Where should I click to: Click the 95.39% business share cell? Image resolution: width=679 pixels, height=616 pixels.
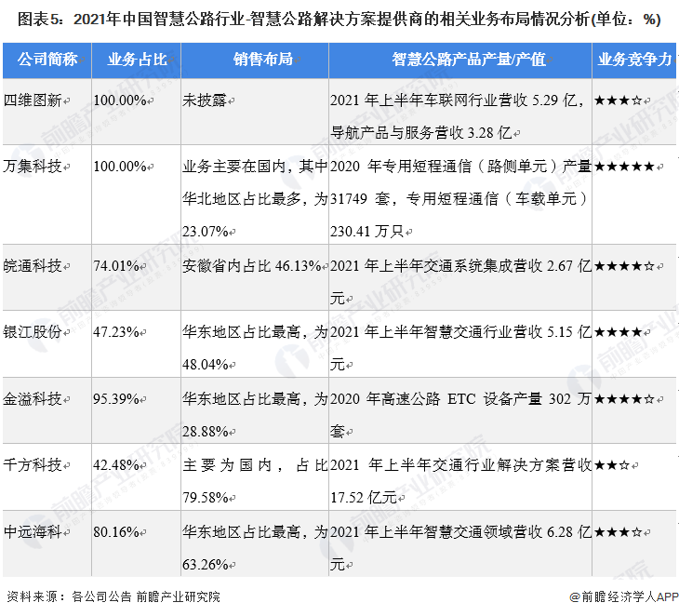coord(116,399)
